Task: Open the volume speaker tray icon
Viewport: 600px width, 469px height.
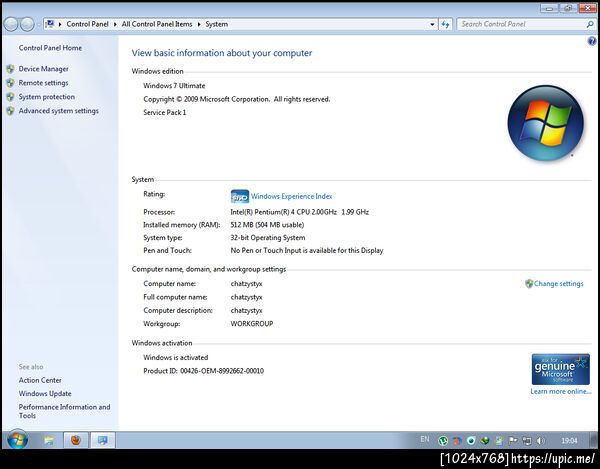Action: [541, 441]
